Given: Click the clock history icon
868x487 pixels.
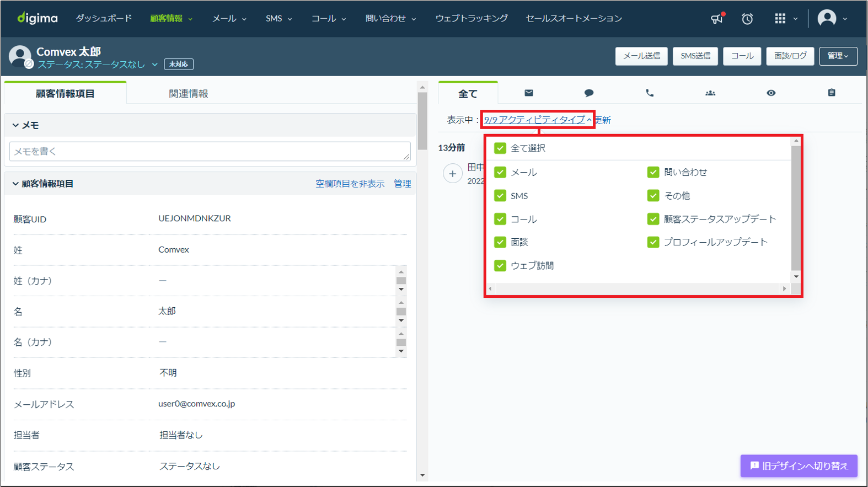Looking at the screenshot, I should click(747, 19).
